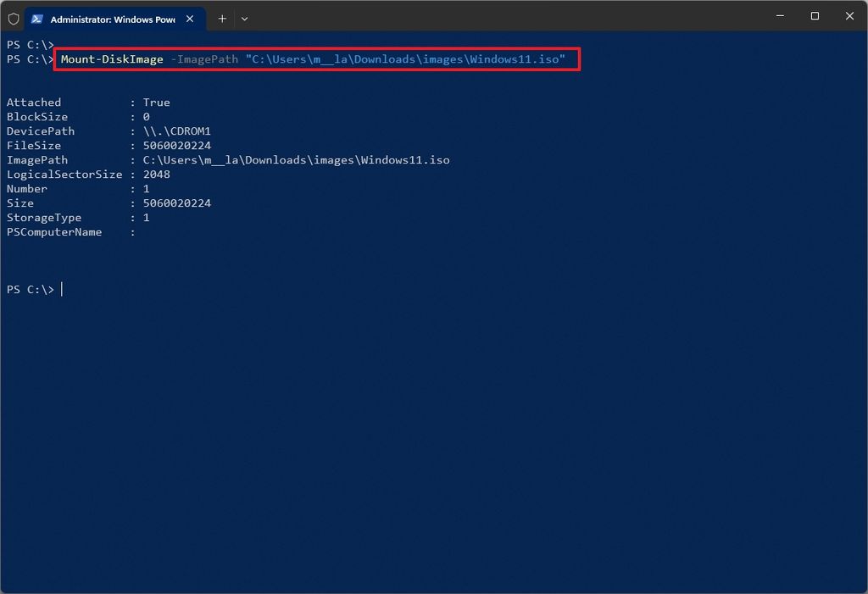Expand the terminal profile selector arrow

coord(245,18)
